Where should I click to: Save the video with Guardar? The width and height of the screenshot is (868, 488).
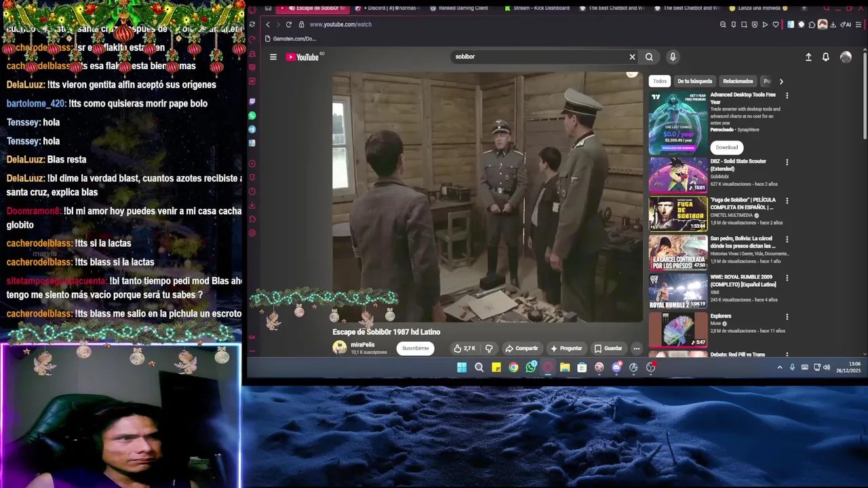(x=608, y=348)
